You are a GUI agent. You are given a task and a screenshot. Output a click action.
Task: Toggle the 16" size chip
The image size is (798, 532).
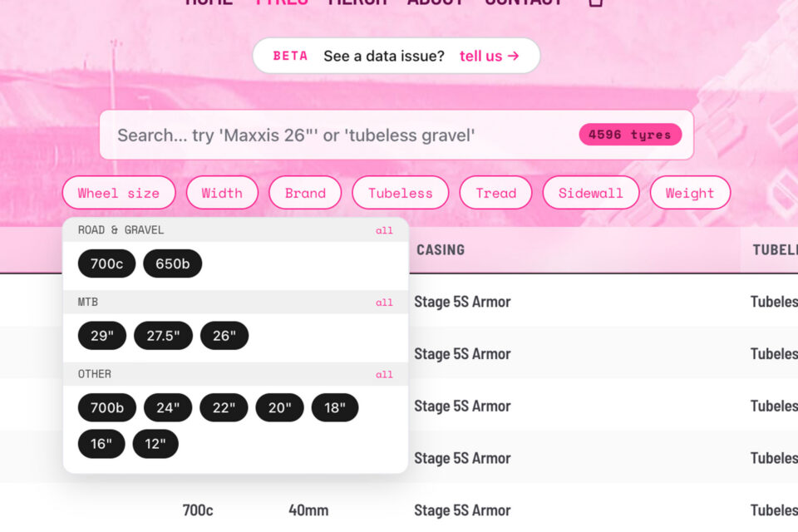coord(101,444)
